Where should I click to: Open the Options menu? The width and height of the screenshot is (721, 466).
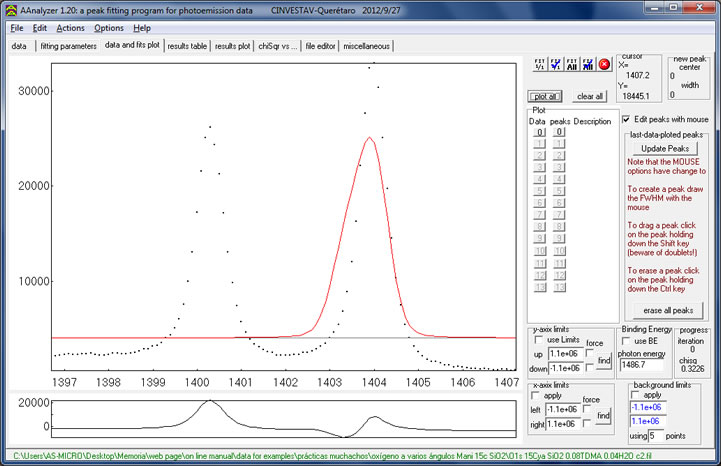pyautogui.click(x=109, y=27)
